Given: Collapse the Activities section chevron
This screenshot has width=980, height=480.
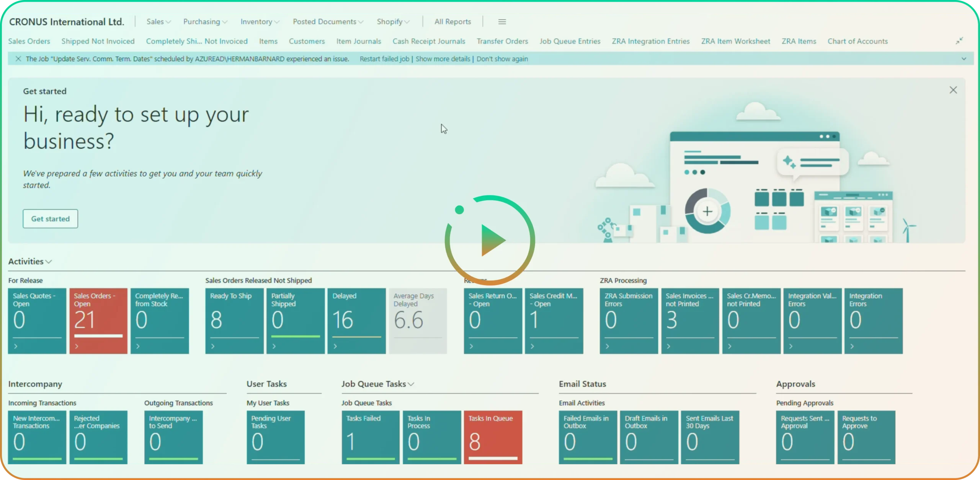Looking at the screenshot, I should click(49, 262).
